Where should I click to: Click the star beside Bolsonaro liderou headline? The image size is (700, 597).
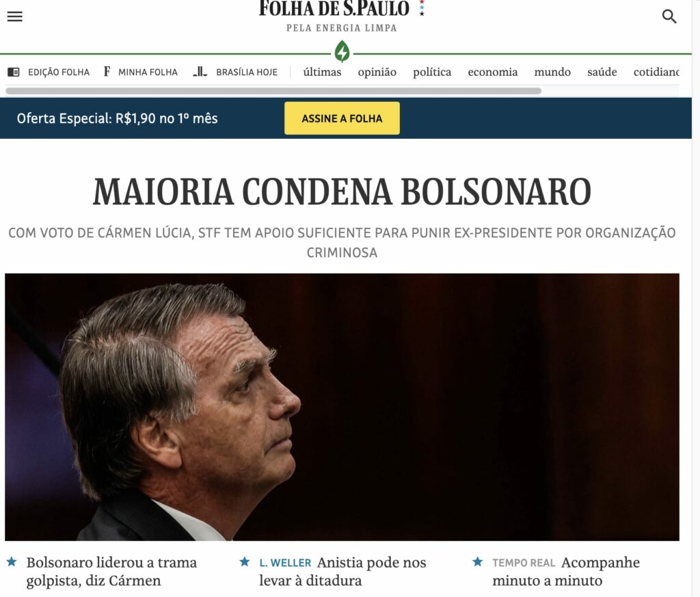click(12, 561)
